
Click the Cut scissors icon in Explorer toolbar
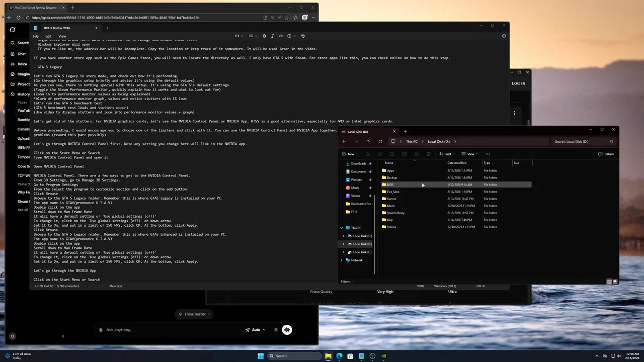click(368, 154)
